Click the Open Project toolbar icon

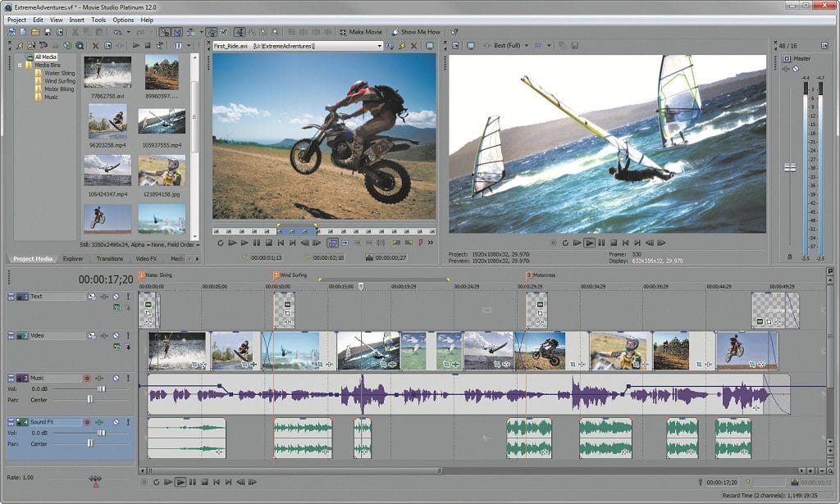click(x=35, y=34)
